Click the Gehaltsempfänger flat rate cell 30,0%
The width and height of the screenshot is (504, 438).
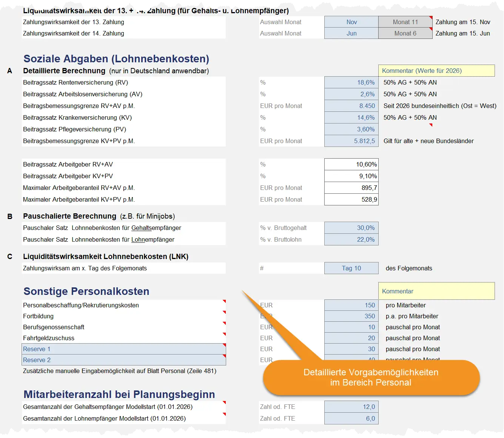pyautogui.click(x=351, y=228)
